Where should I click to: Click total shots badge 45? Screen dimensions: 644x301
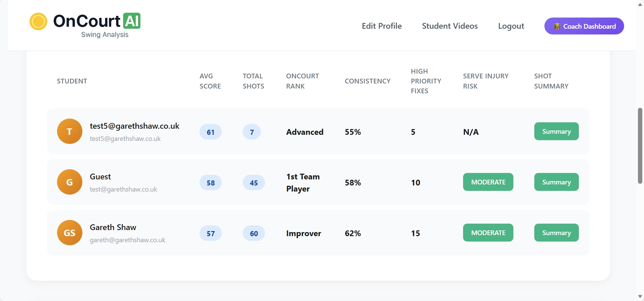point(253,183)
